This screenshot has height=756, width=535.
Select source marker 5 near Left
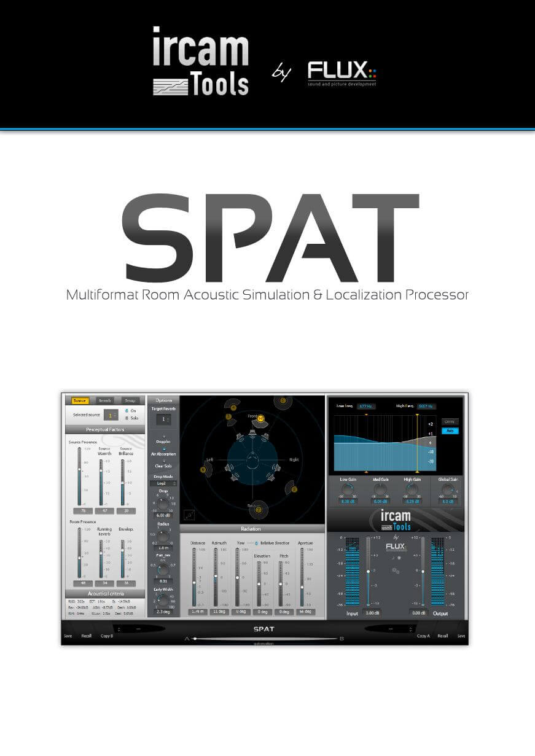203,470
